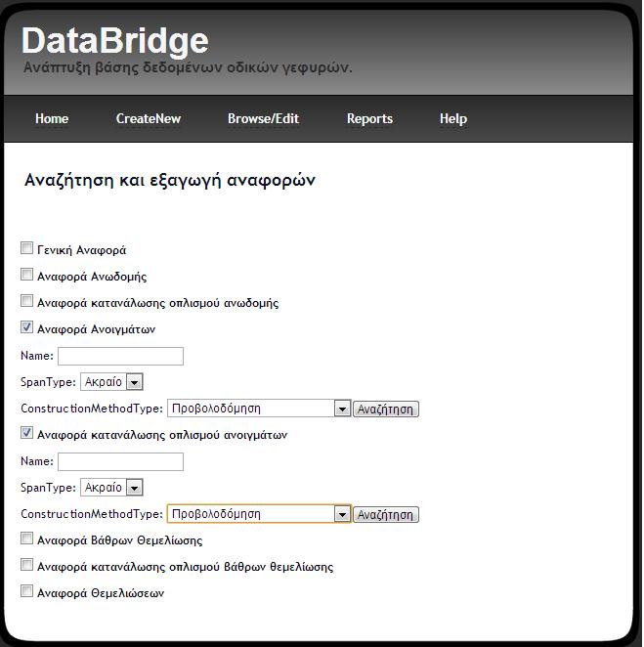This screenshot has width=644, height=647.
Task: Open the first SpanType dropdown
Action: (x=111, y=382)
